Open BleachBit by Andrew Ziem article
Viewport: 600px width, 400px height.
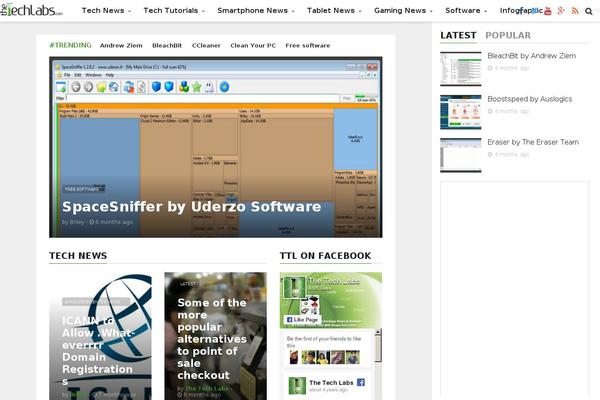click(532, 56)
